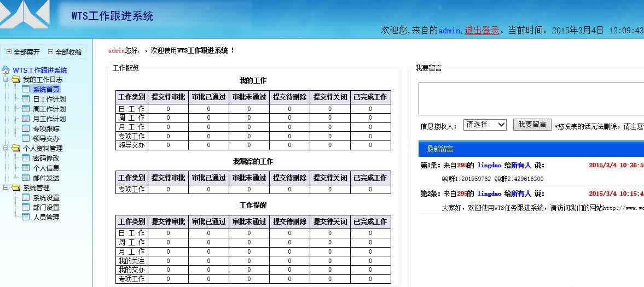The image size is (644, 287).
Task: Click WTS工作跟进系统 root tree link
Action: (x=40, y=70)
